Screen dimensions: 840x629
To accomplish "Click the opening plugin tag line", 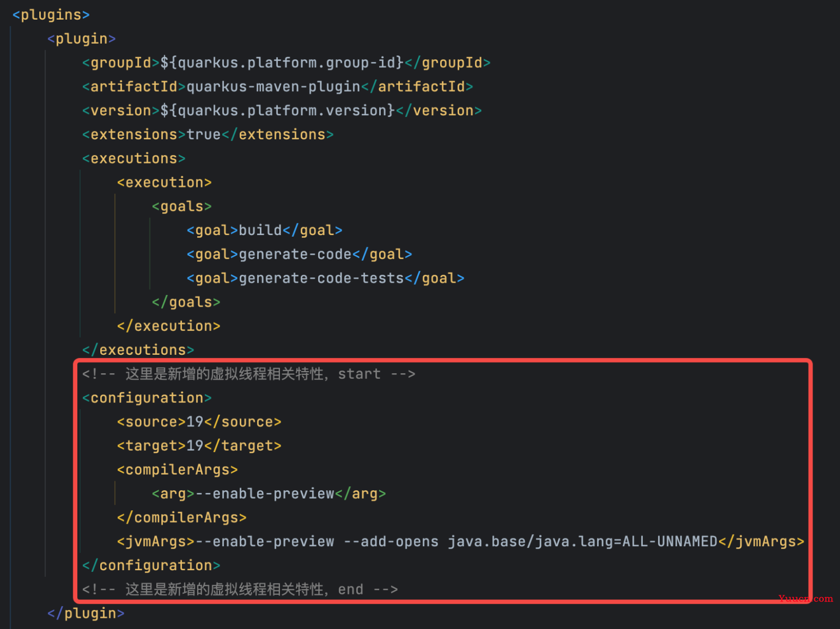I will point(82,39).
